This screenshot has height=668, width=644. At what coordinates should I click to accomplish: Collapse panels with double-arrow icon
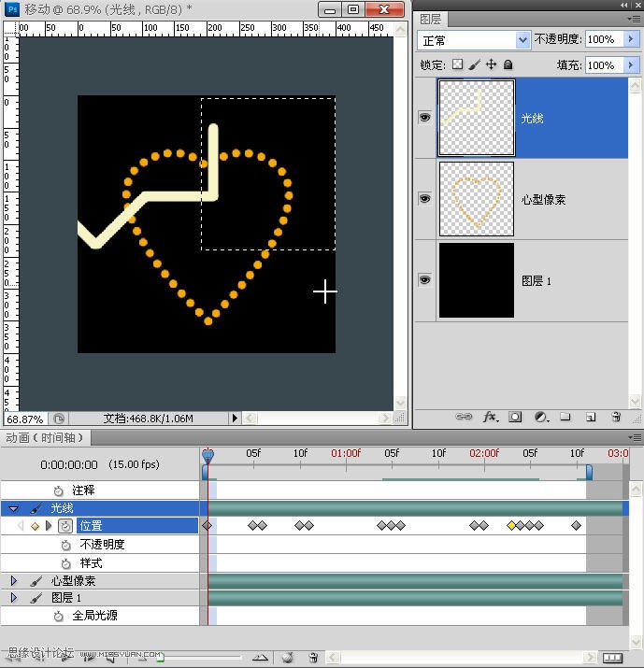(x=624, y=5)
